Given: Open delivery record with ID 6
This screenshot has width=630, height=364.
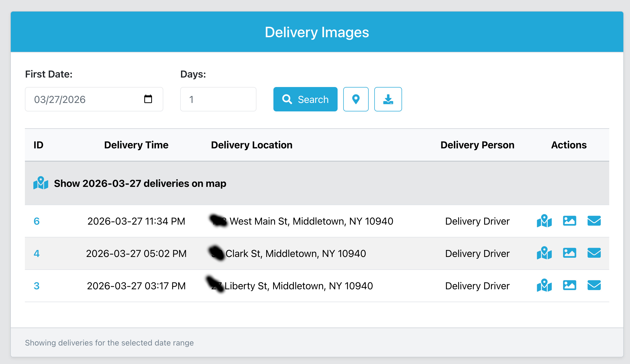Looking at the screenshot, I should click(x=37, y=221).
